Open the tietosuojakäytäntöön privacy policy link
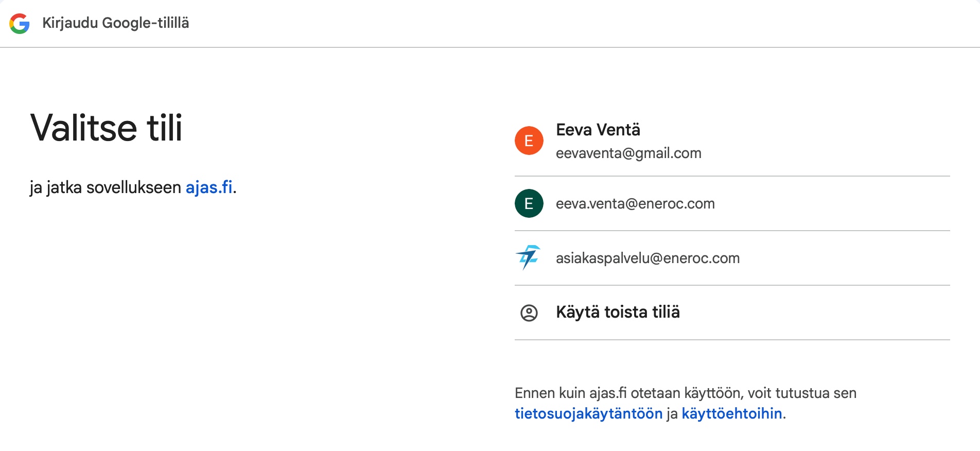Viewport: 980px width, 451px height. point(588,413)
